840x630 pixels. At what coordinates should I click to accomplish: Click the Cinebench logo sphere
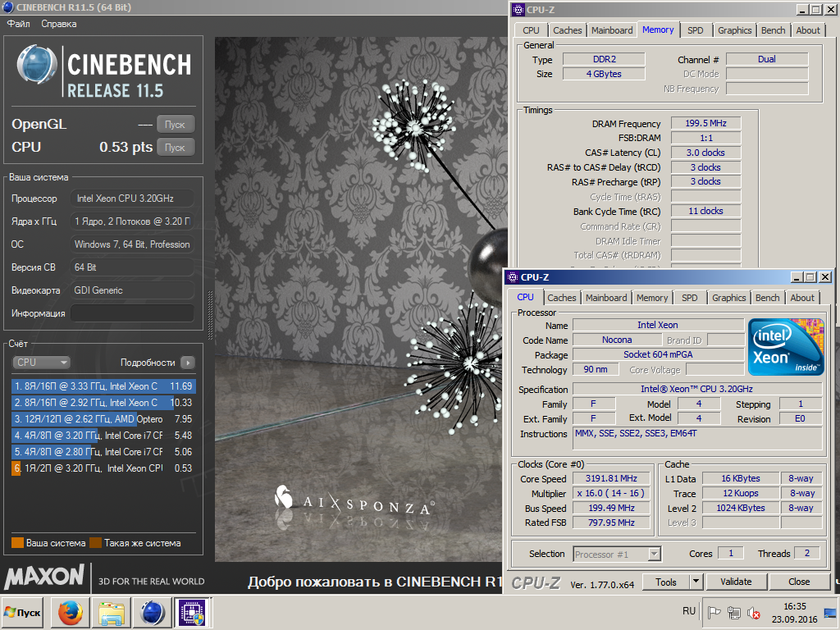coord(37,65)
